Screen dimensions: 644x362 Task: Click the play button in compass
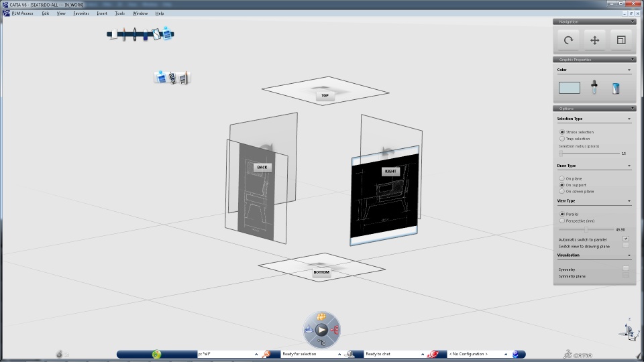point(321,330)
